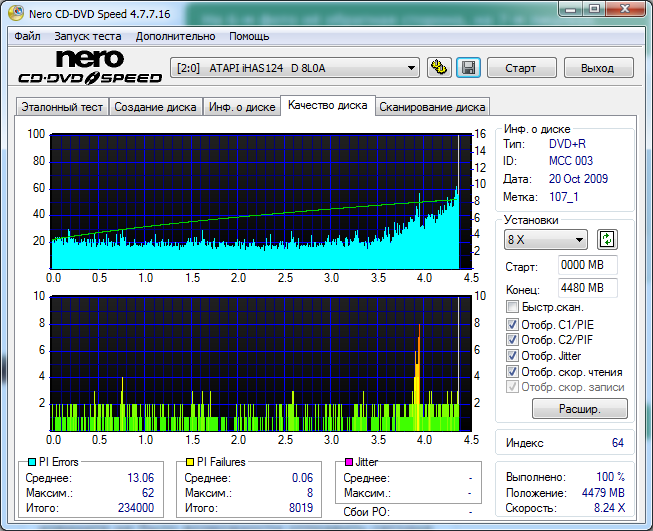The image size is (653, 531).
Task: Toggle the Отобр. C2/PIF checkbox
Action: point(513,340)
